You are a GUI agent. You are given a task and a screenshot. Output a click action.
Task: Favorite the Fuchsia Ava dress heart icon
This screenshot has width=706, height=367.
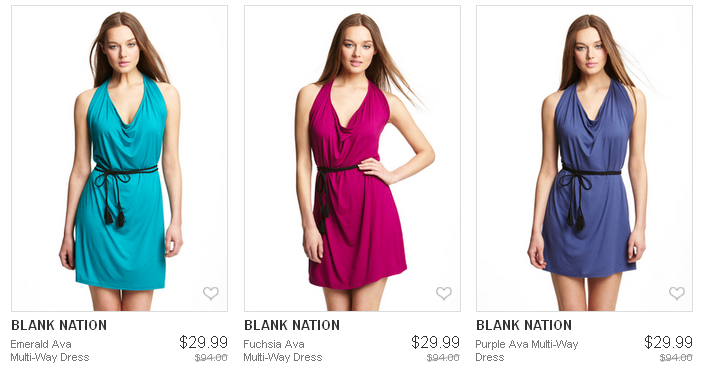click(444, 293)
